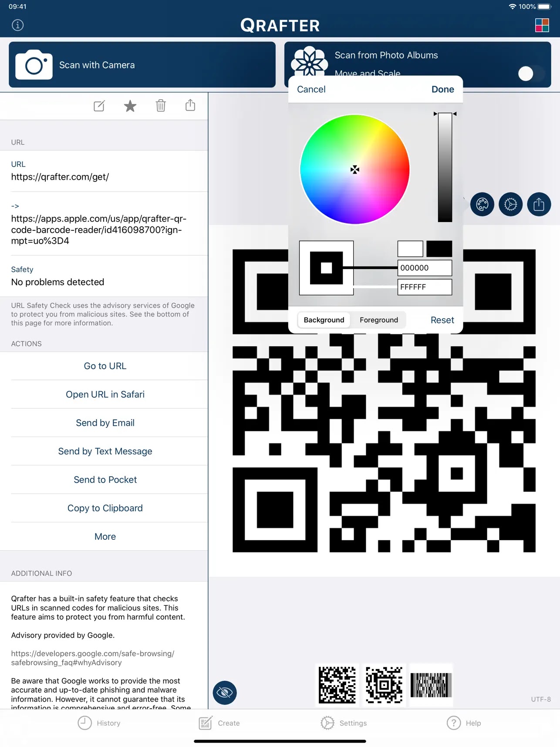Viewport: 560px width, 747px height.
Task: Open the Create tab
Action: (219, 723)
